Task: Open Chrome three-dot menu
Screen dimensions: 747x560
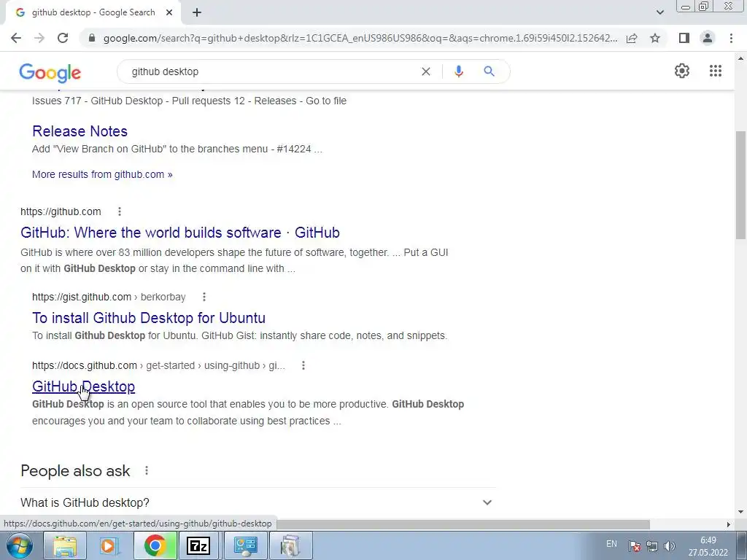Action: pos(731,38)
